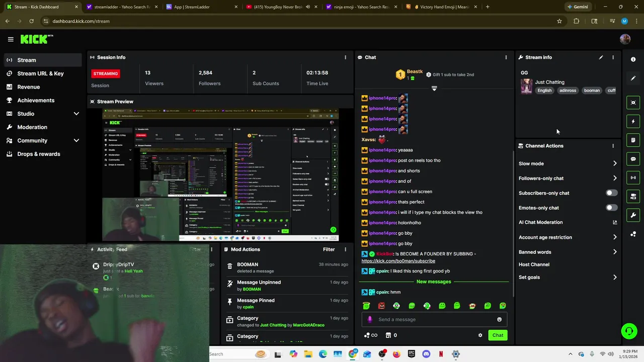Click the English stream tag
This screenshot has width=644, height=362.
(x=544, y=90)
